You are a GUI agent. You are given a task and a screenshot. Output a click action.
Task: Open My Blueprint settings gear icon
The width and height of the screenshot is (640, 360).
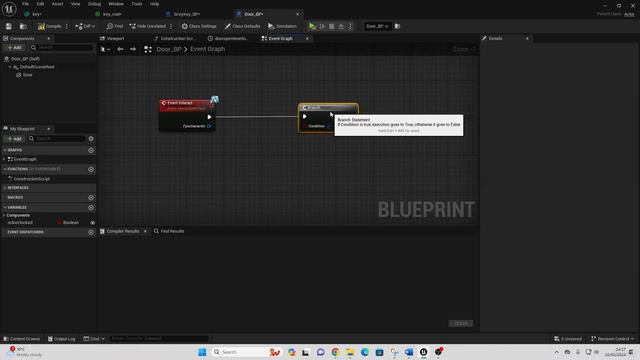pyautogui.click(x=91, y=139)
